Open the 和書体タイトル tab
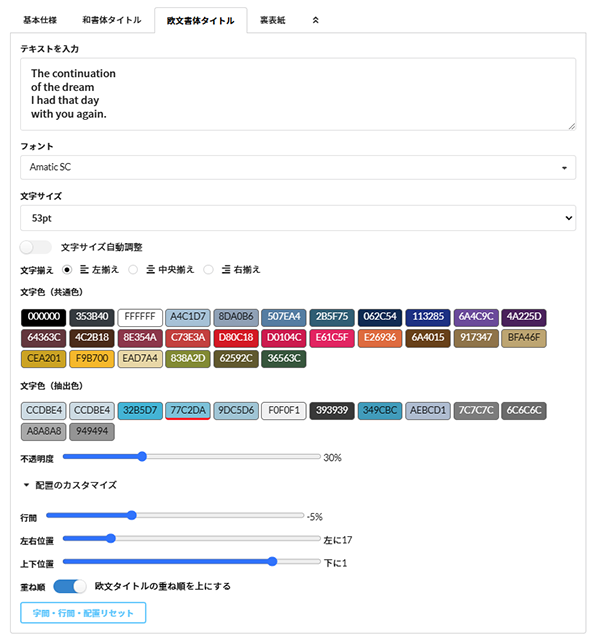 tap(112, 19)
